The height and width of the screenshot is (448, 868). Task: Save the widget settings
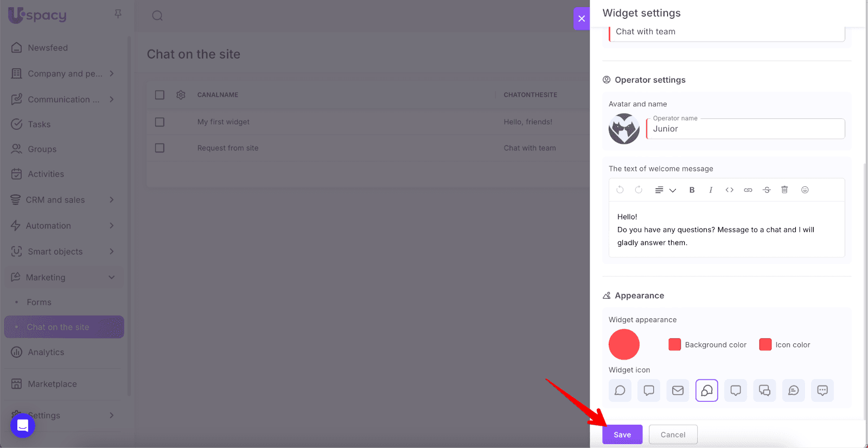(x=622, y=434)
